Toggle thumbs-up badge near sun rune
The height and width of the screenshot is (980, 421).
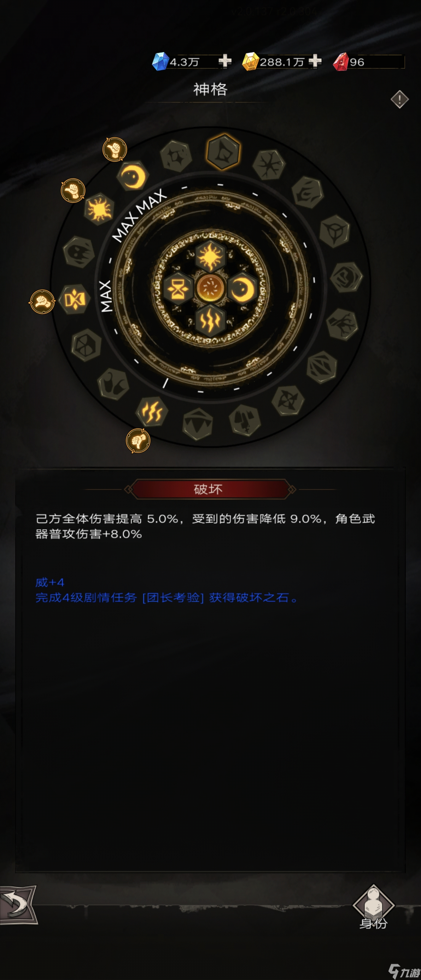[73, 190]
